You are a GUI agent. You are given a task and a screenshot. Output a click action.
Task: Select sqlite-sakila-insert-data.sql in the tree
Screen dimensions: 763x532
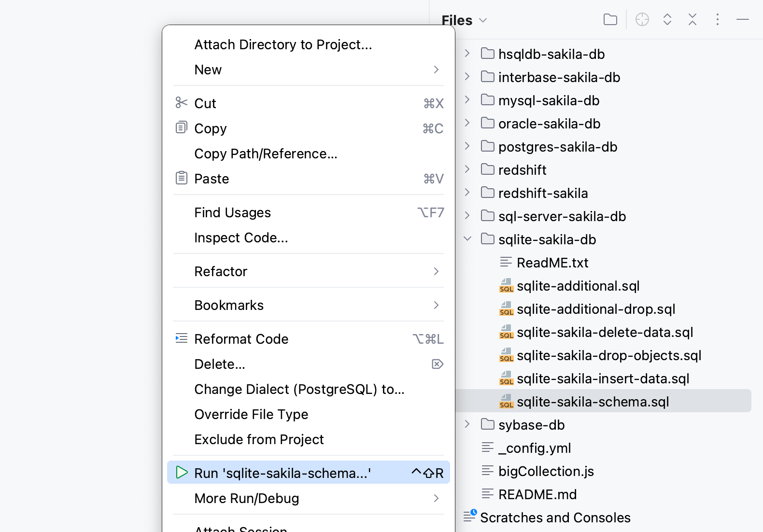603,378
